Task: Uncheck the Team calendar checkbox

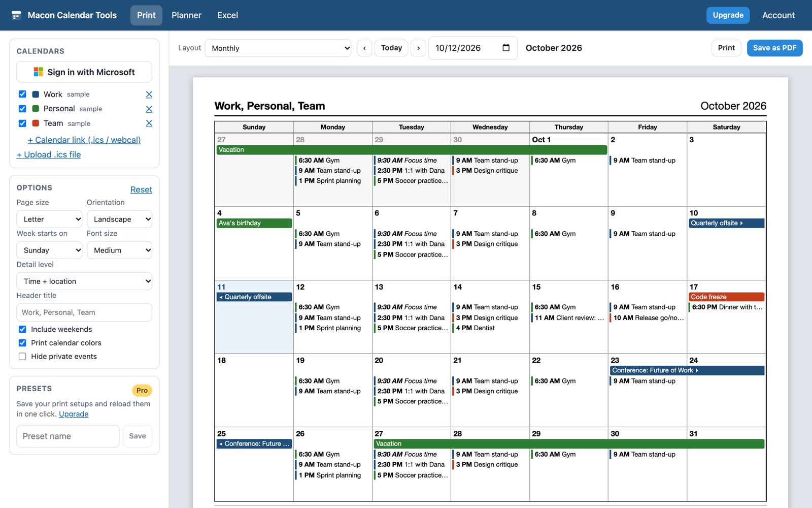Action: (22, 123)
